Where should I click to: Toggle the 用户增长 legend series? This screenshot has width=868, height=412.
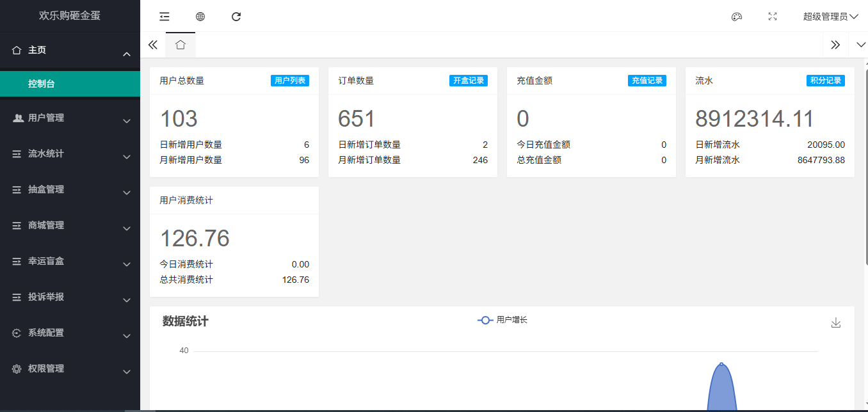point(502,320)
